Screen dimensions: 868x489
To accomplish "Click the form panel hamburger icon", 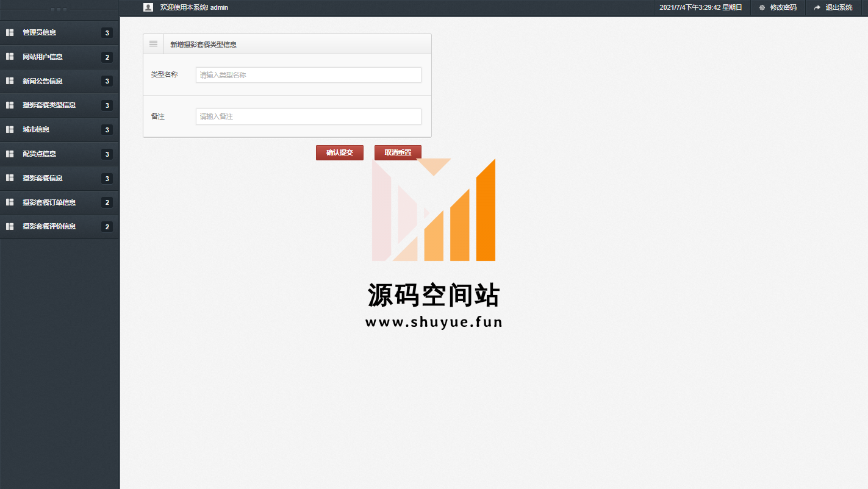I will point(153,44).
